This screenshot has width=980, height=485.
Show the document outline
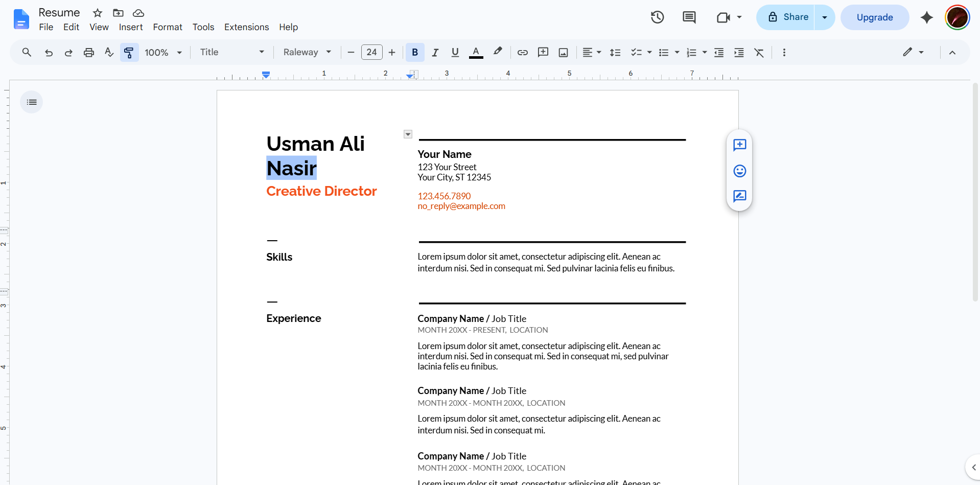coord(32,102)
